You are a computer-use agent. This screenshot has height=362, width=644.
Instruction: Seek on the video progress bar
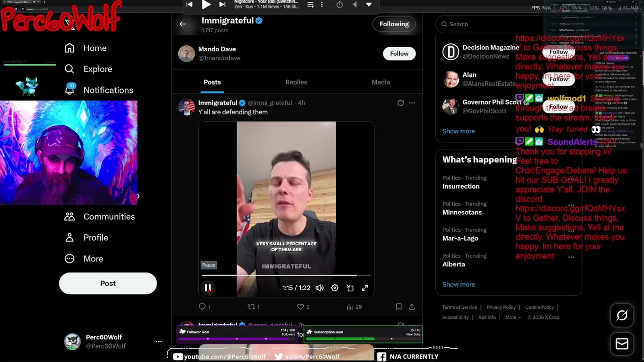(x=286, y=276)
